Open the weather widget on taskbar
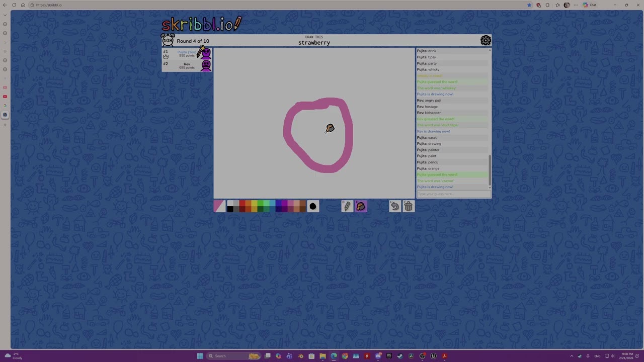 point(13,356)
